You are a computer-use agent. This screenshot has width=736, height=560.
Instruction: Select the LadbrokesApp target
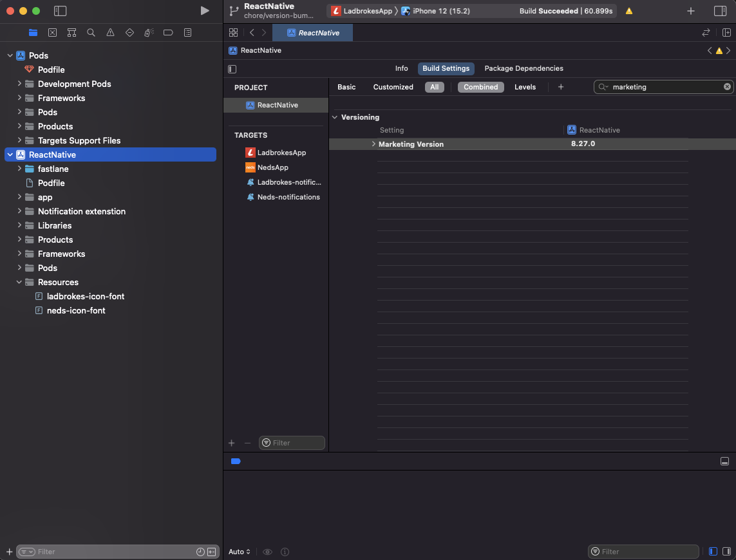(x=276, y=153)
